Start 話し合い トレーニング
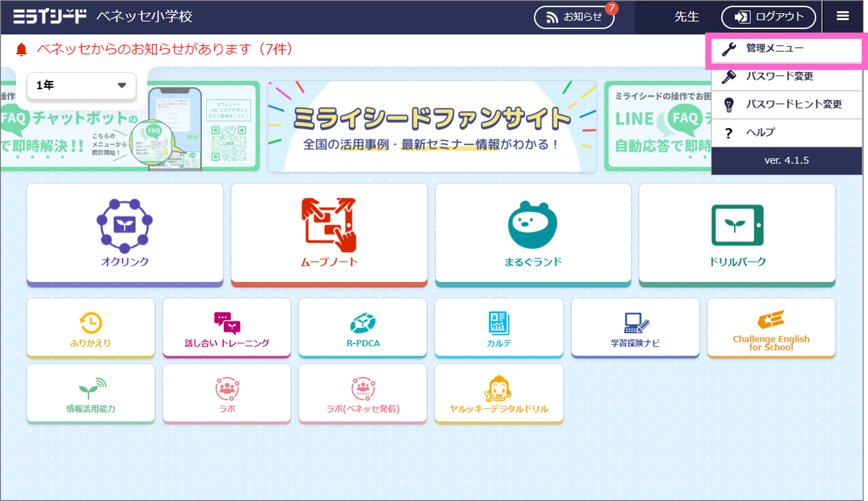Image resolution: width=868 pixels, height=501 pixels. click(x=226, y=328)
